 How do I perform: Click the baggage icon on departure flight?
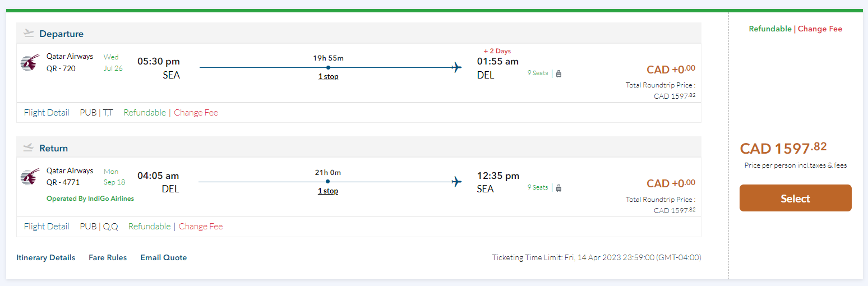559,73
